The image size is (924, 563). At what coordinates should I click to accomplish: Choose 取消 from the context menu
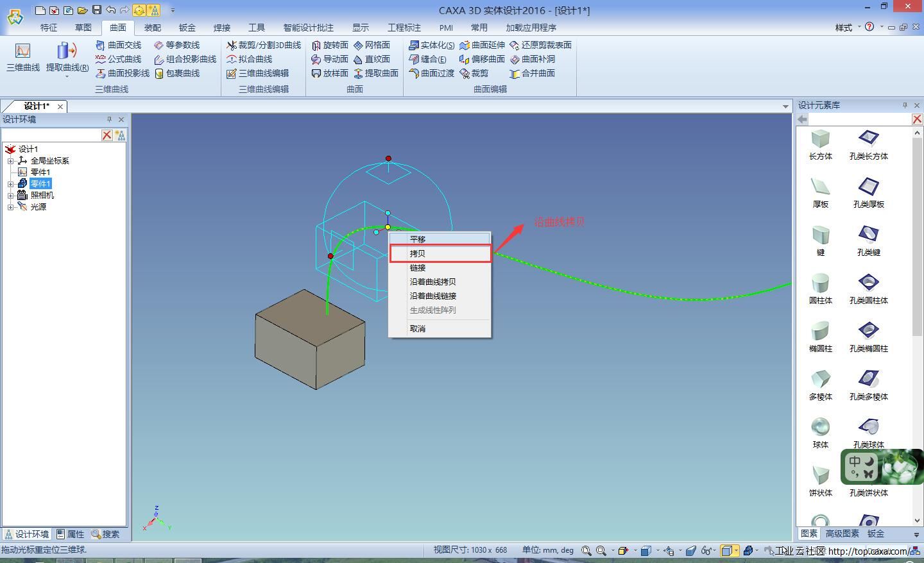[x=440, y=328]
